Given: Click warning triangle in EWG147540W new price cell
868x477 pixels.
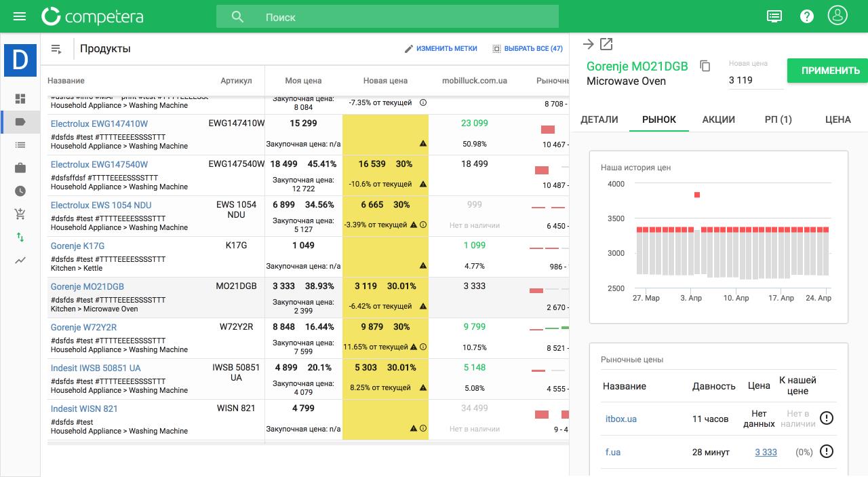Looking at the screenshot, I should [423, 184].
